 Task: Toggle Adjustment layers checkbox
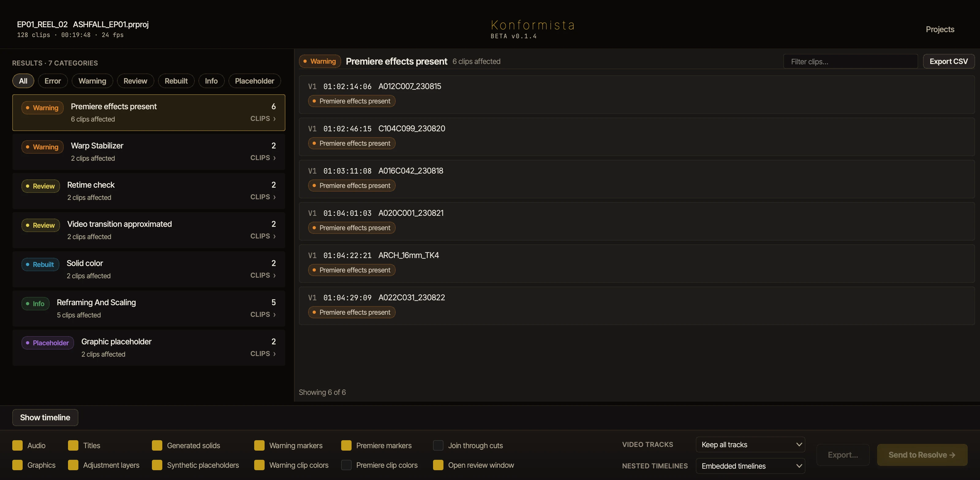point(73,465)
